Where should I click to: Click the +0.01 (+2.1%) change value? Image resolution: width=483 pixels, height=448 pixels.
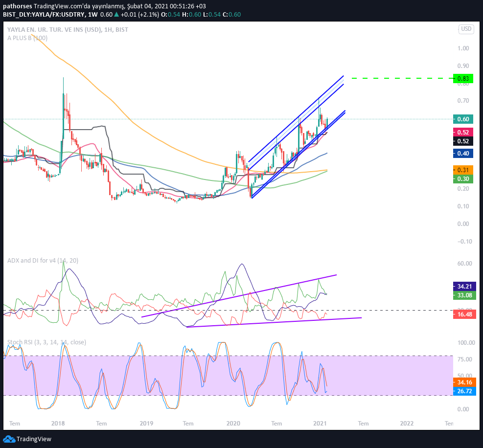pyautogui.click(x=140, y=15)
